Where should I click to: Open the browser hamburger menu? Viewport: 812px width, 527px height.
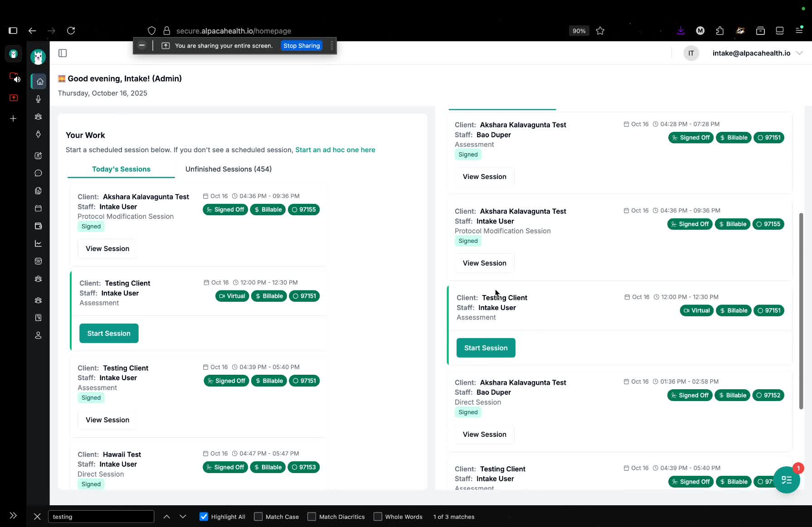[799, 30]
